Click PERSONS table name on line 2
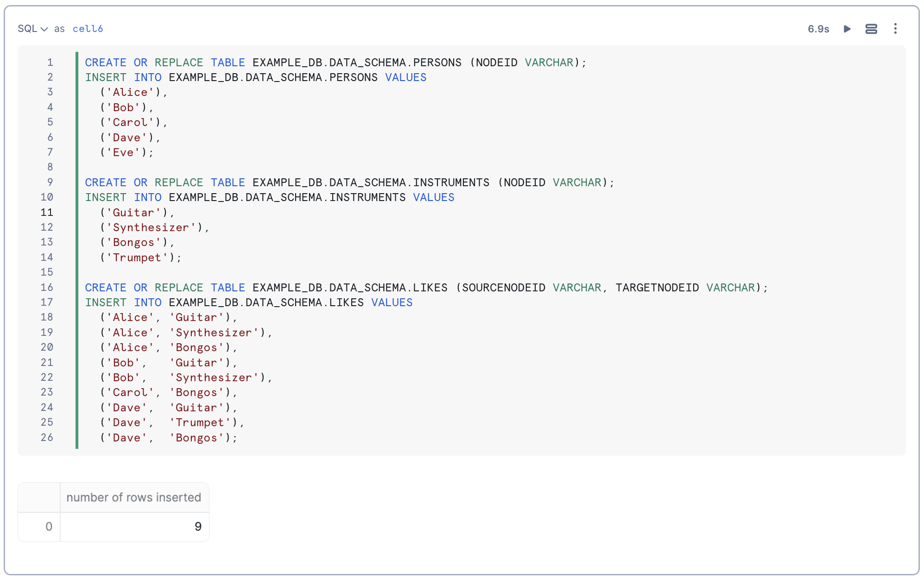This screenshot has height=579, width=924. [354, 77]
